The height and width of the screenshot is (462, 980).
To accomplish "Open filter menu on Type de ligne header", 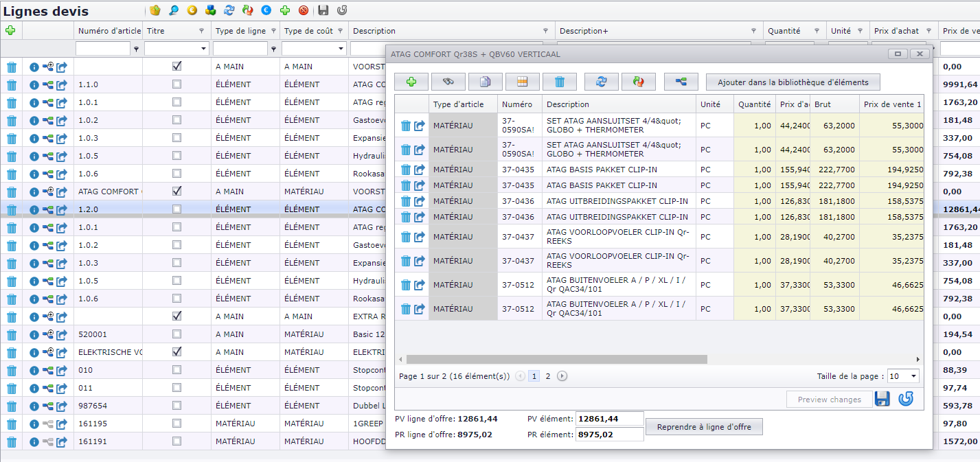I will pos(273,31).
